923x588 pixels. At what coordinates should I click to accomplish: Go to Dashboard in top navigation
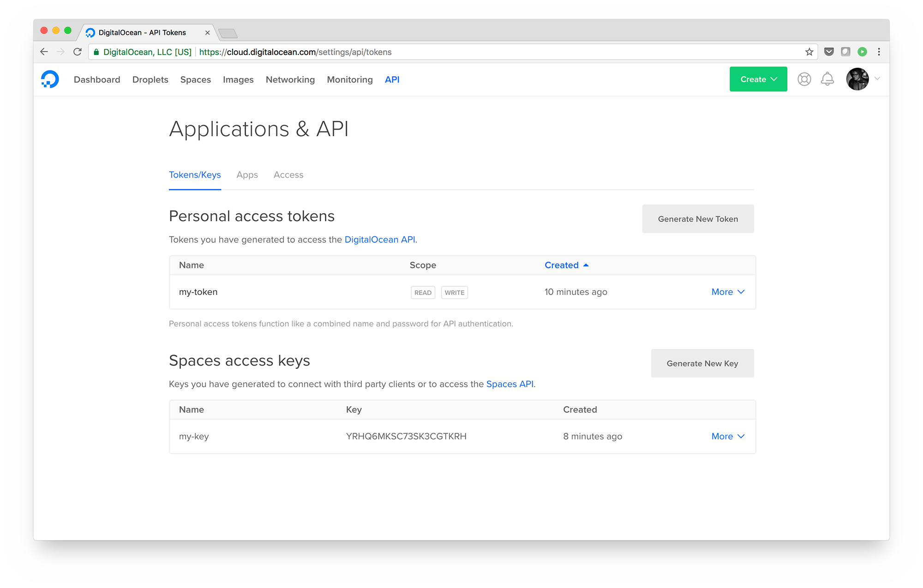[x=97, y=79]
